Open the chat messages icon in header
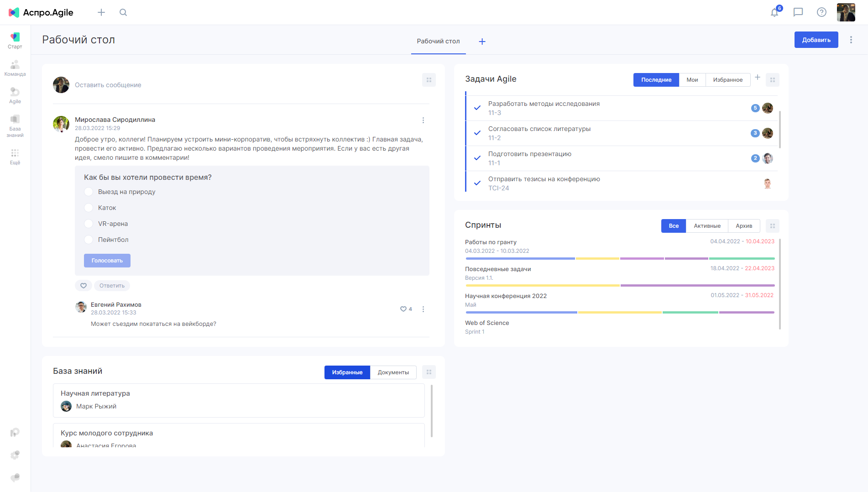The height and width of the screenshot is (492, 868). tap(798, 12)
